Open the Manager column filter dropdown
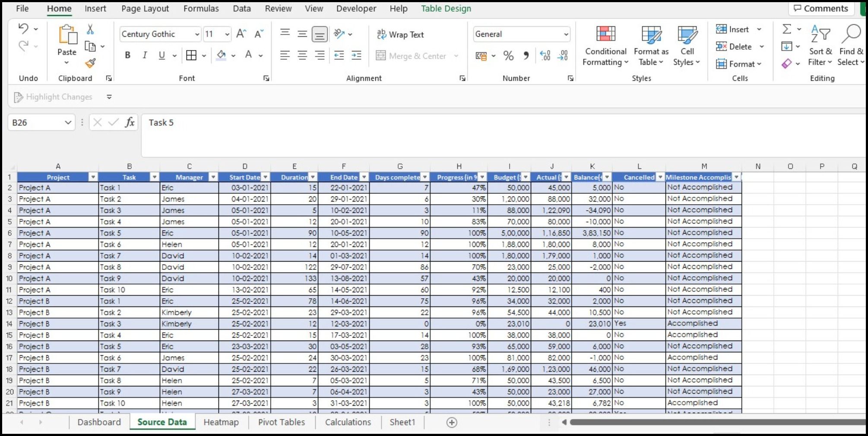868x436 pixels. click(x=213, y=177)
